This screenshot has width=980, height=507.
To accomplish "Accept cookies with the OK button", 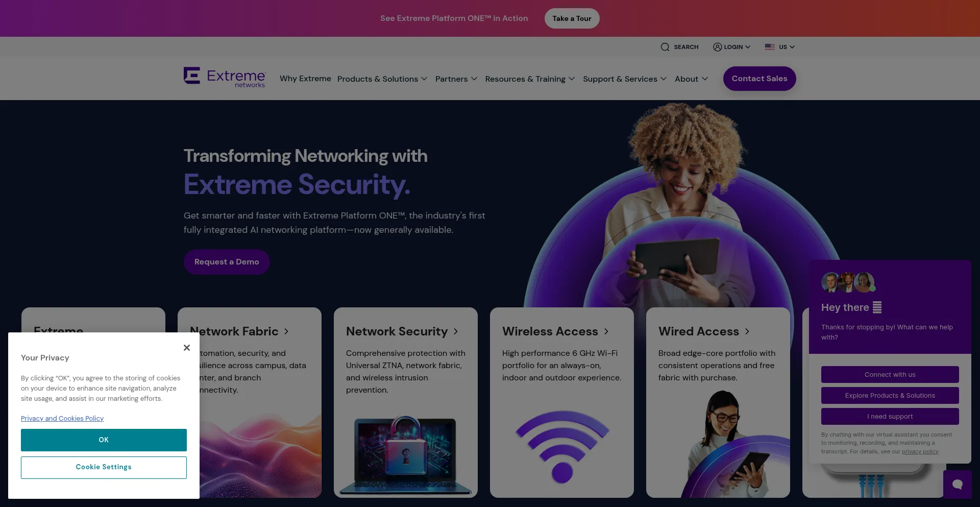I will [104, 440].
